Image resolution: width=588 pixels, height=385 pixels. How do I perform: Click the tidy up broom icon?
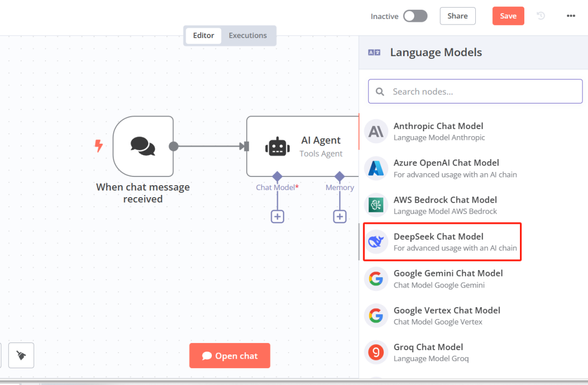click(21, 355)
